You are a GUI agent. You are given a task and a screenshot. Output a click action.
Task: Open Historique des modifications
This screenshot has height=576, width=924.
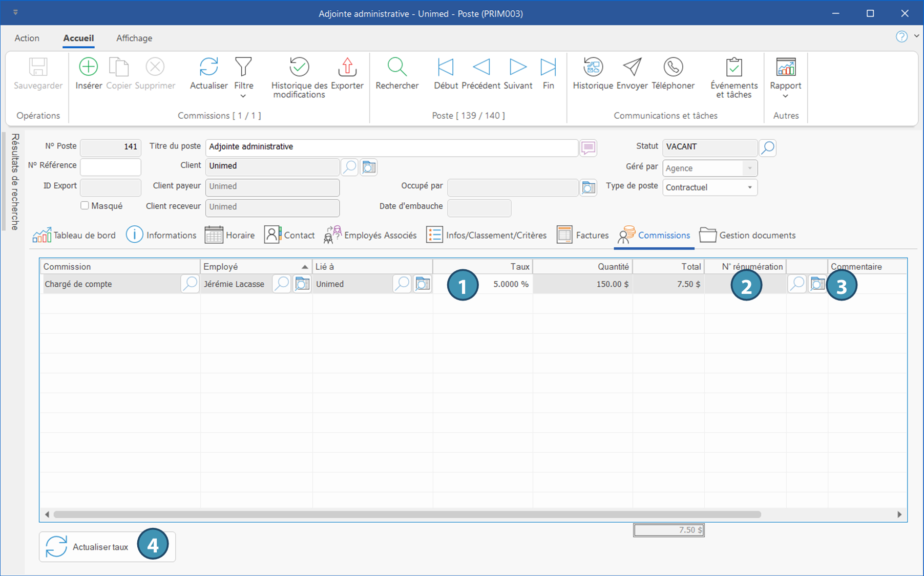299,67
